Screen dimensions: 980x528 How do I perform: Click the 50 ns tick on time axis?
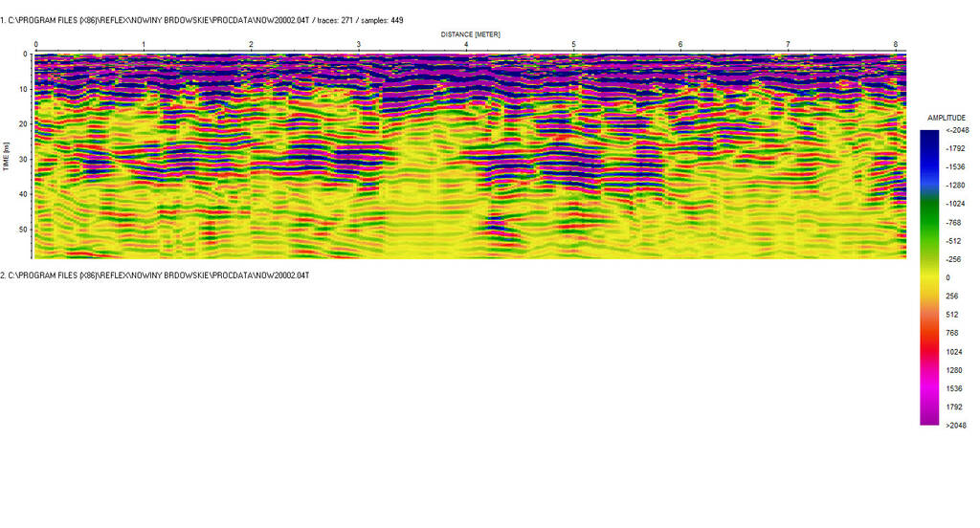(21, 230)
